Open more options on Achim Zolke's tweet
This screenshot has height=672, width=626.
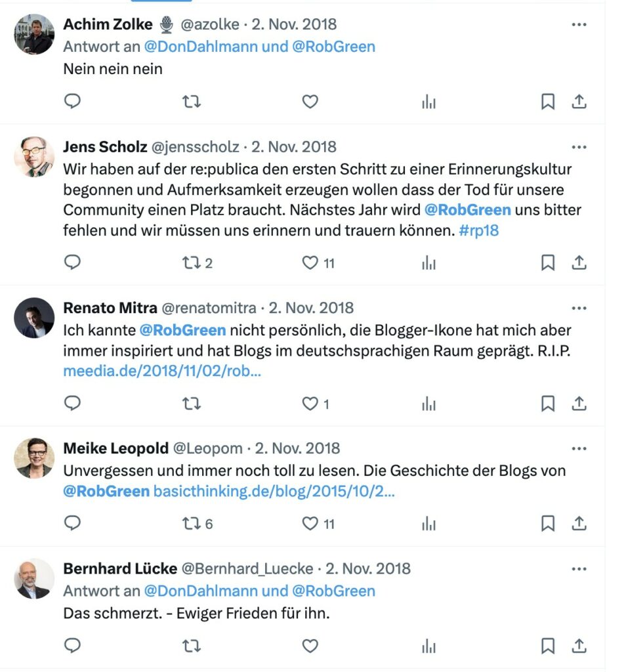coord(579,24)
